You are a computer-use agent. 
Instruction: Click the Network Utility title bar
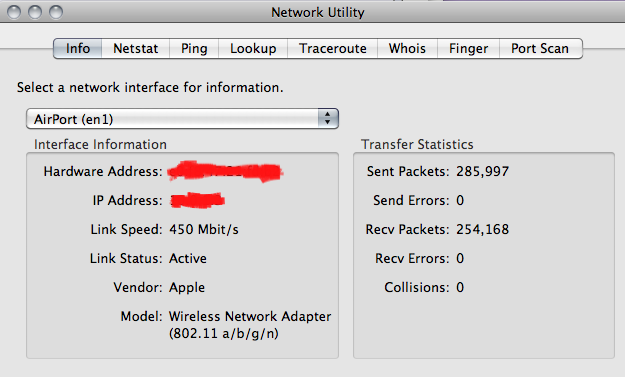pyautogui.click(x=318, y=12)
